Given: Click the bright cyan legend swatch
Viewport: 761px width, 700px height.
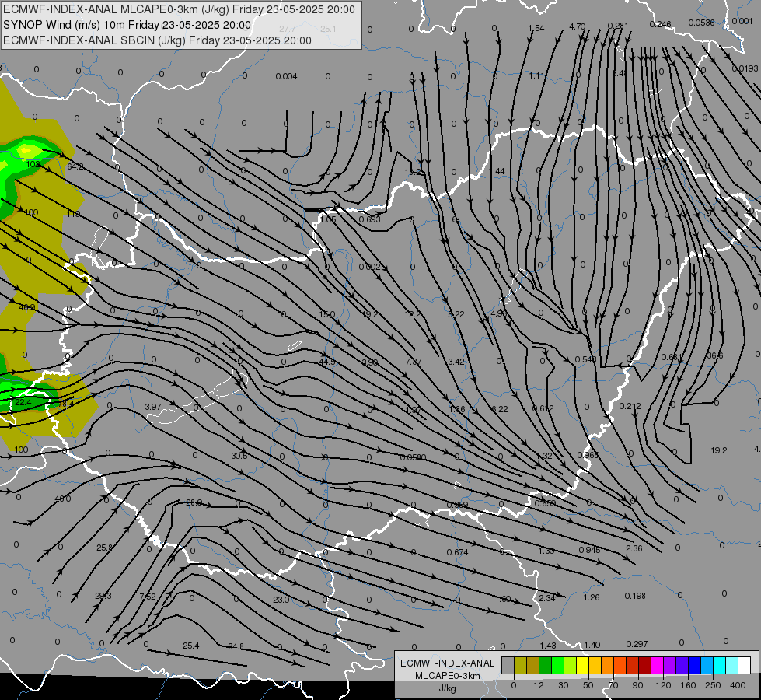Looking at the screenshot, I should (720, 666).
